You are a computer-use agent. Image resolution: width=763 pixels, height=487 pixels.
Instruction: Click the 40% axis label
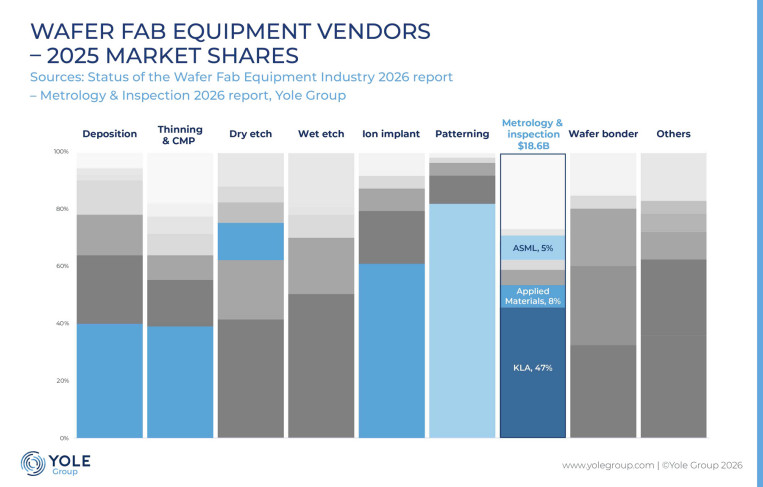(x=62, y=324)
